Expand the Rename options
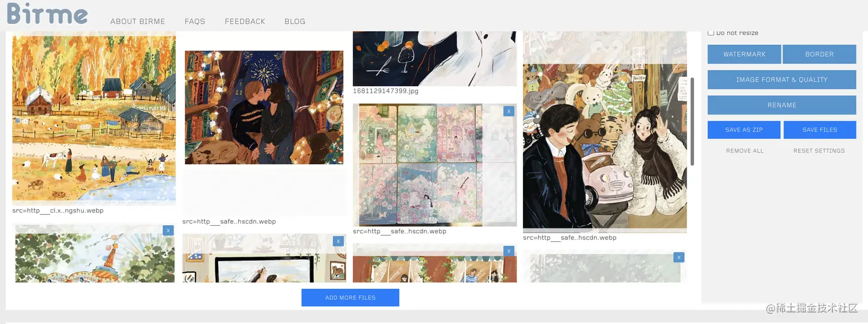The height and width of the screenshot is (324, 868). coord(782,105)
